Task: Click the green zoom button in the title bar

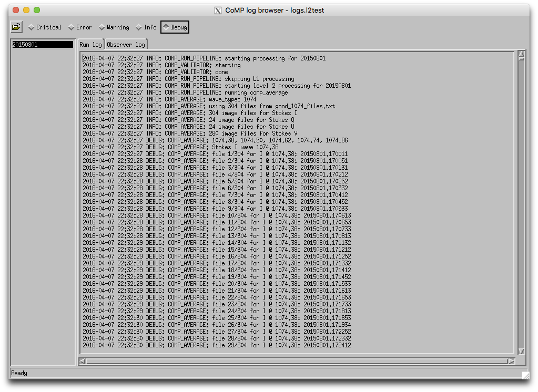Action: point(36,9)
